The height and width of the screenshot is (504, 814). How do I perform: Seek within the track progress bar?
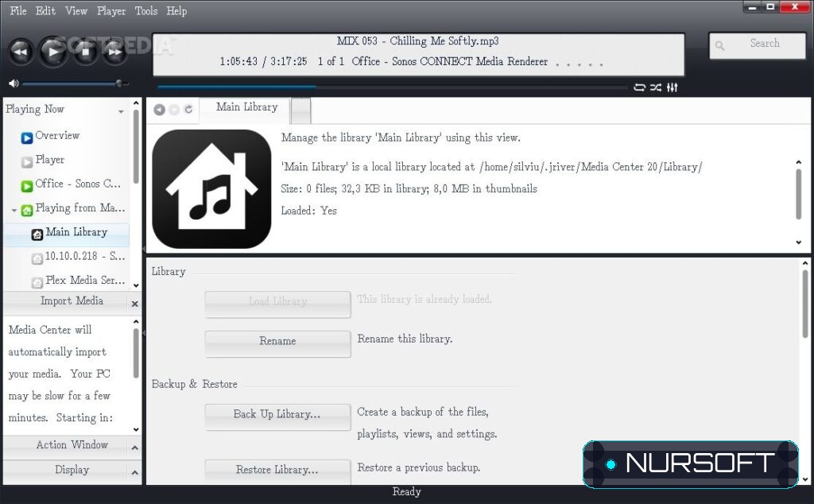click(x=391, y=87)
